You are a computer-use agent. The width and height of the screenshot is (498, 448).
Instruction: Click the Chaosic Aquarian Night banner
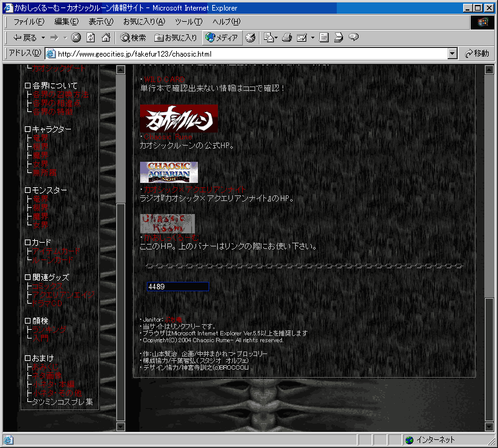[169, 172]
